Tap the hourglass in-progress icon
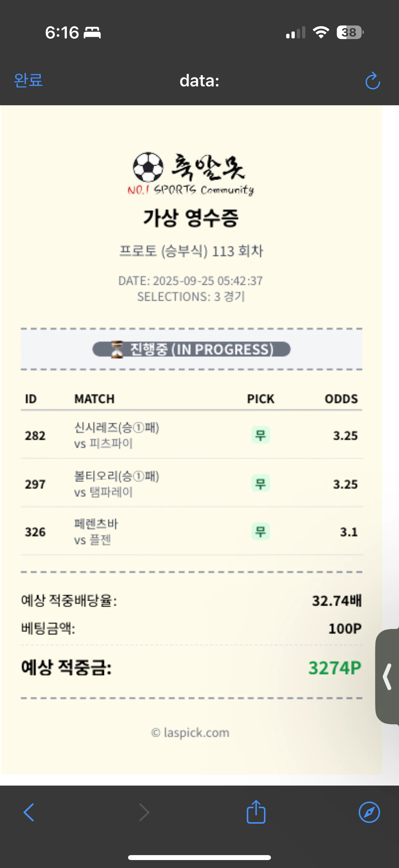Image resolution: width=399 pixels, height=868 pixels. [x=117, y=350]
